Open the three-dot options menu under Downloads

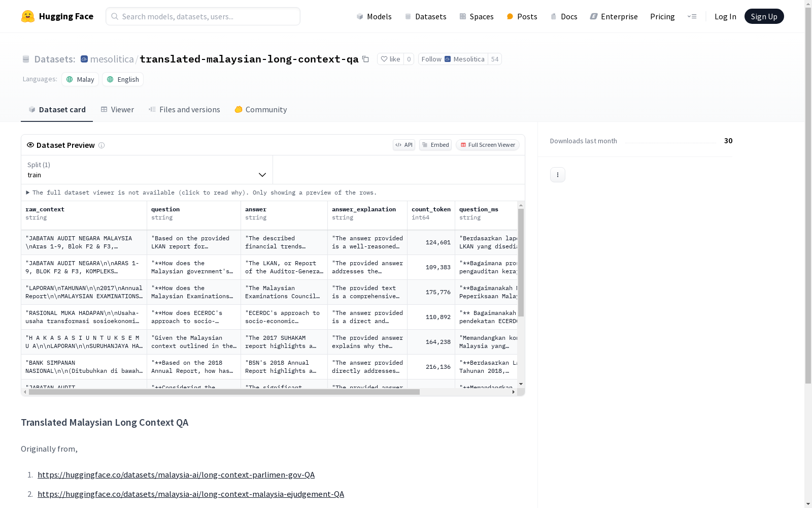pyautogui.click(x=558, y=175)
